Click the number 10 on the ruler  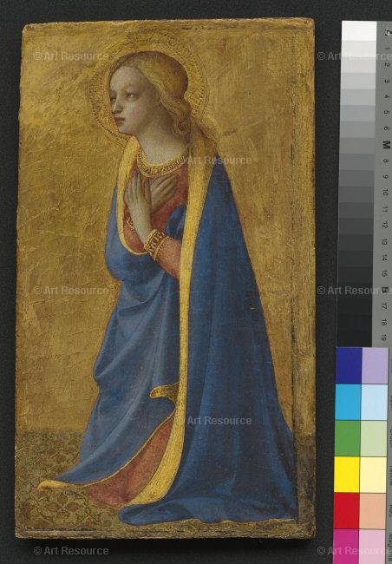(x=385, y=192)
